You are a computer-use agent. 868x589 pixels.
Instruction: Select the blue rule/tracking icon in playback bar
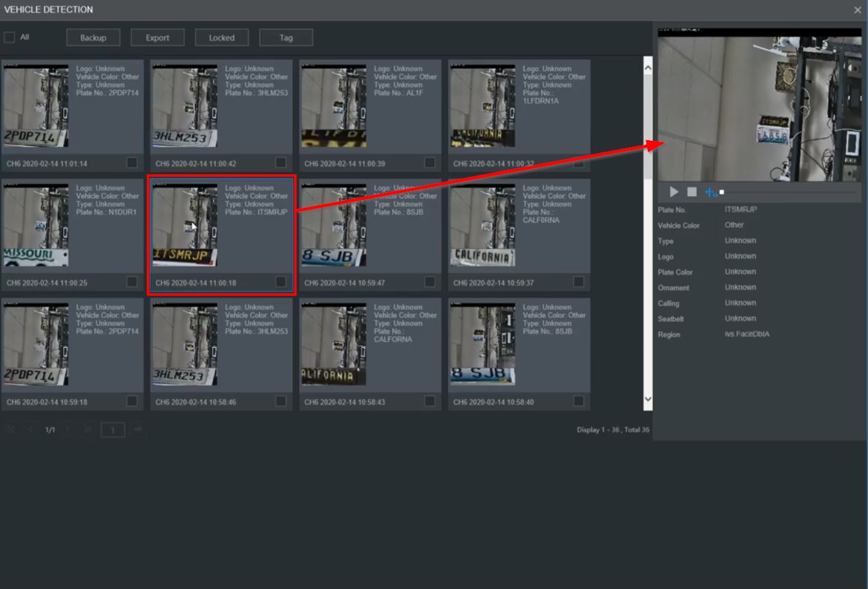[710, 191]
